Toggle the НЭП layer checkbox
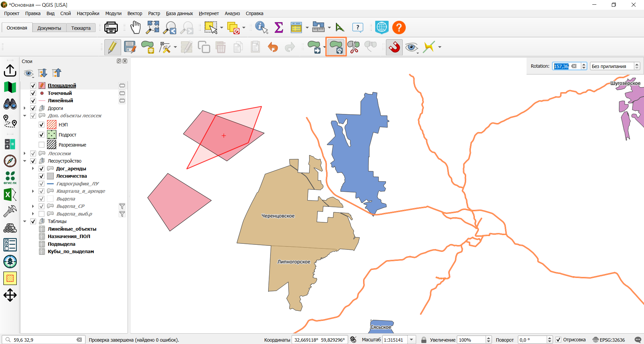Screen dimensions: 644x344 (x=42, y=125)
